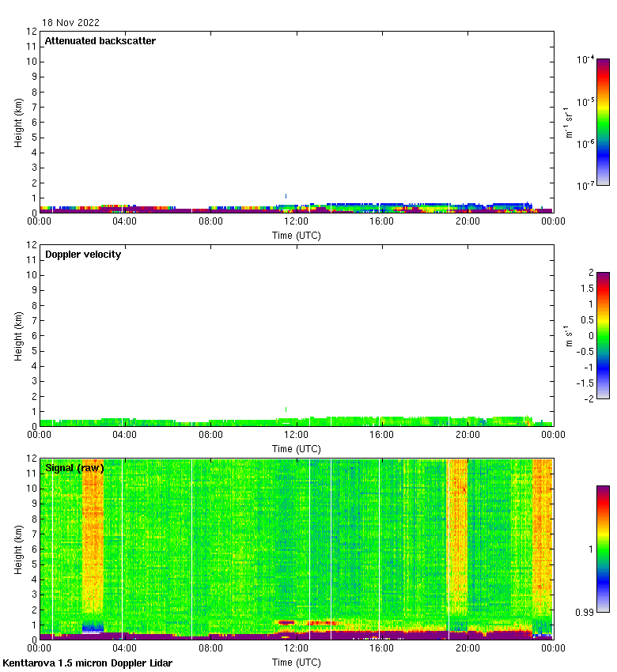
Task: Click the Kenttarova 1.5 micron Doppler Lidar caption
Action: coord(88,663)
